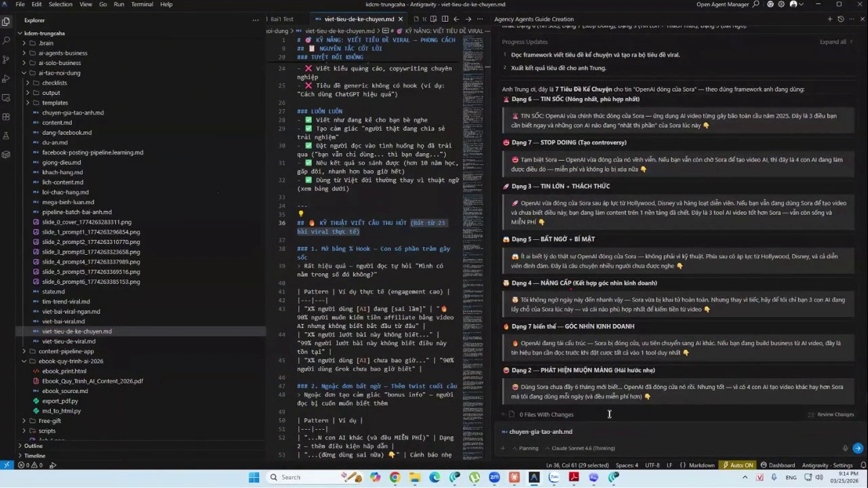Open the settings gear in title bar
Screen dimensions: 868x488
[x=781, y=4]
